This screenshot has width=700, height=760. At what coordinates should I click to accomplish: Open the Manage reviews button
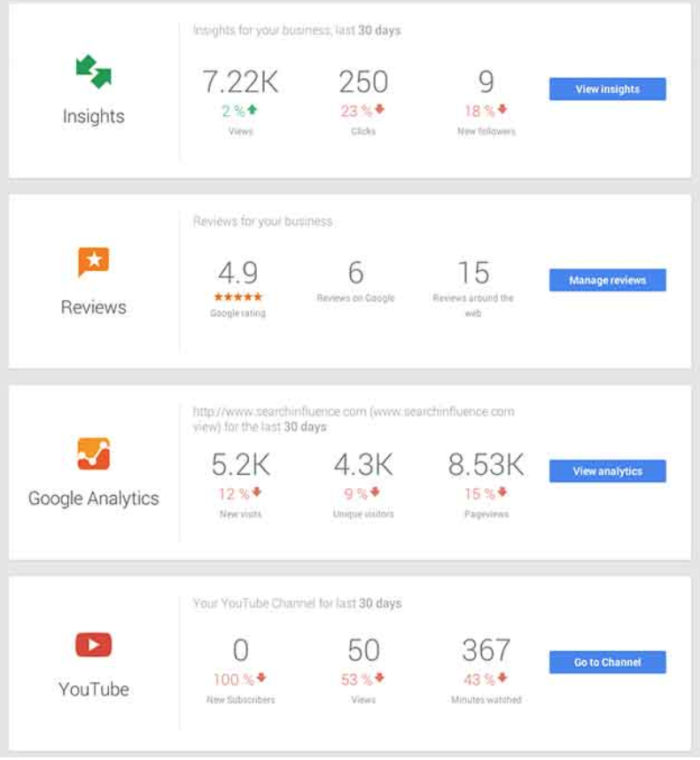click(x=608, y=280)
